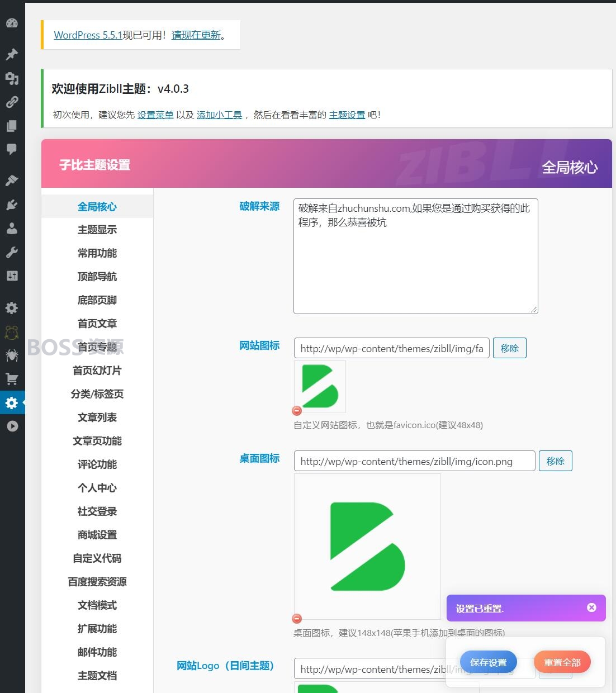Screen dimensions: 616x693
Task: Open Plugins via the plug icon
Action: [x=12, y=205]
